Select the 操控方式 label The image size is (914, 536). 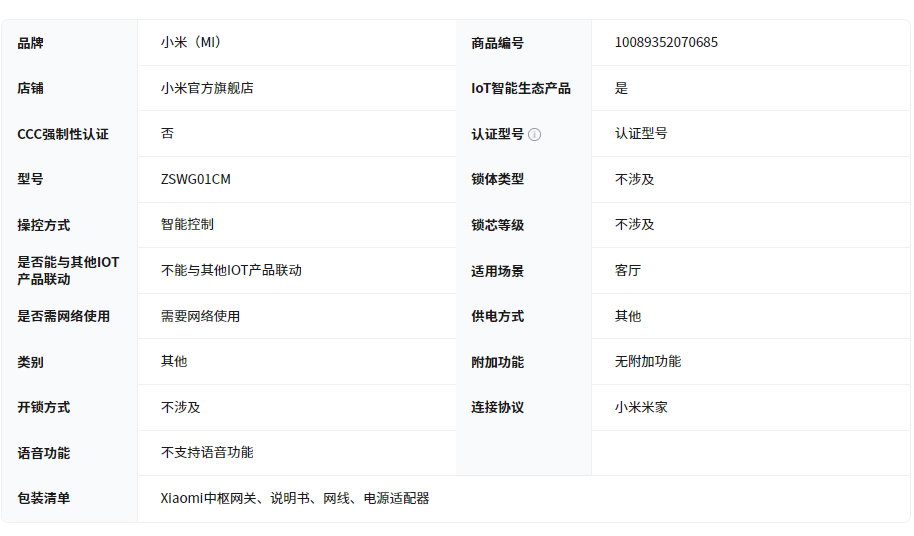point(44,225)
